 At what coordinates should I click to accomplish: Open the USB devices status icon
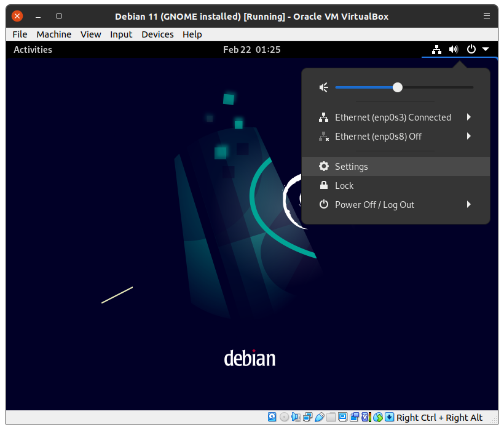coord(319,418)
